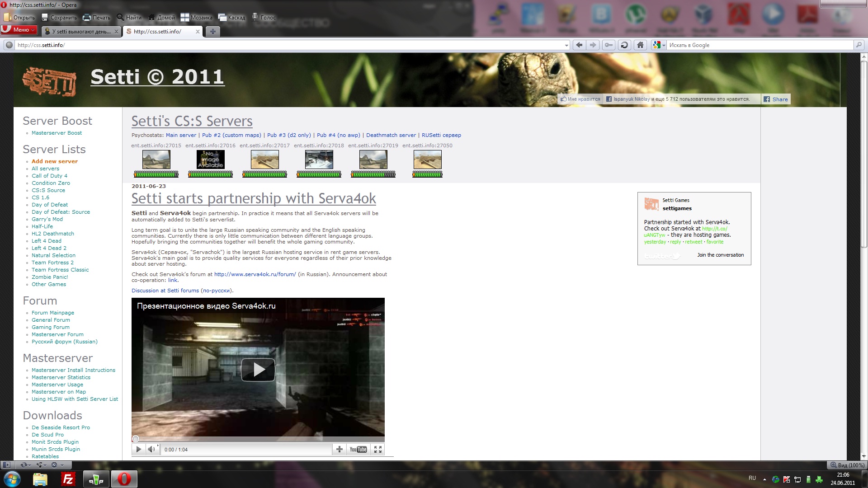Click the Kaspersky icon in system tray
Viewport: 868px width, 488px height.
[x=787, y=479]
